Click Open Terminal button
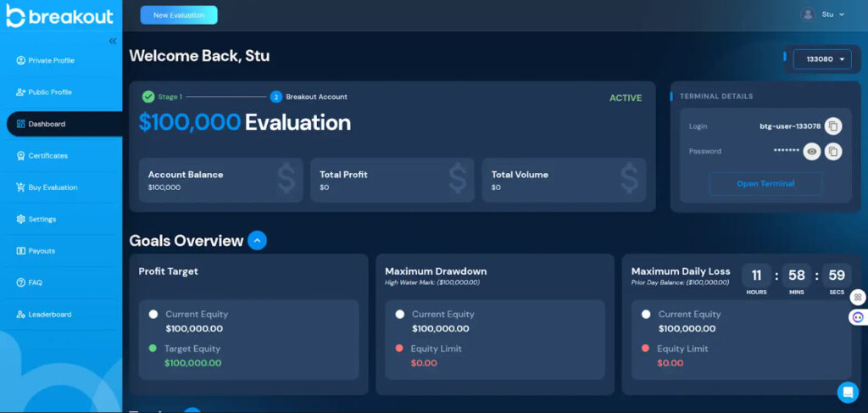This screenshot has width=868, height=413. 765,184
